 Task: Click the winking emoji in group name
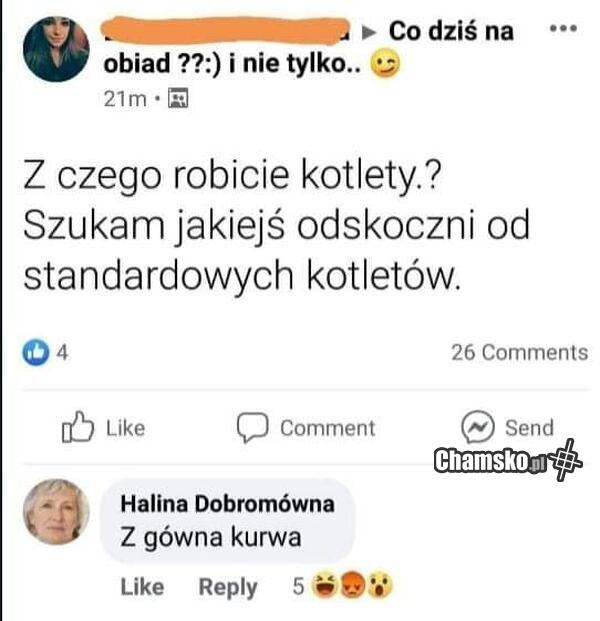pyautogui.click(x=385, y=64)
